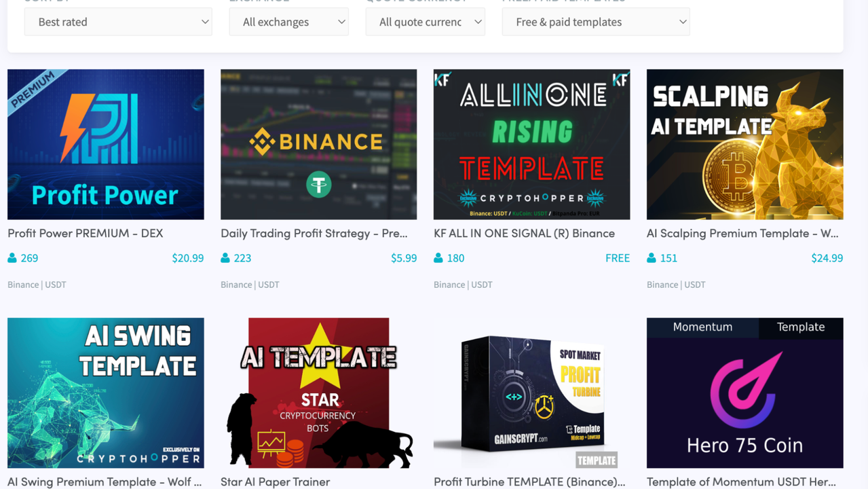Open Profit Power PREMIUM - DEX title link

pyautogui.click(x=86, y=233)
